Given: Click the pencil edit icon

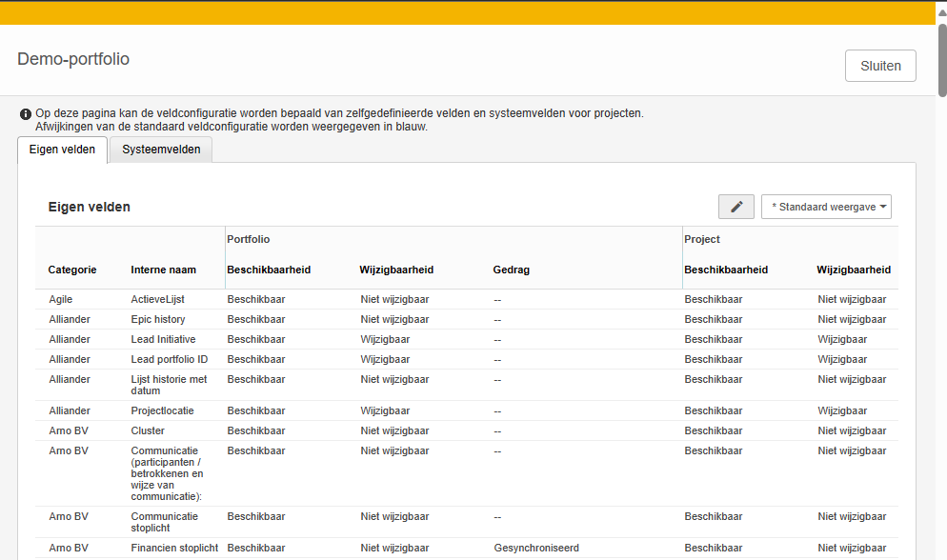Looking at the screenshot, I should coord(735,207).
